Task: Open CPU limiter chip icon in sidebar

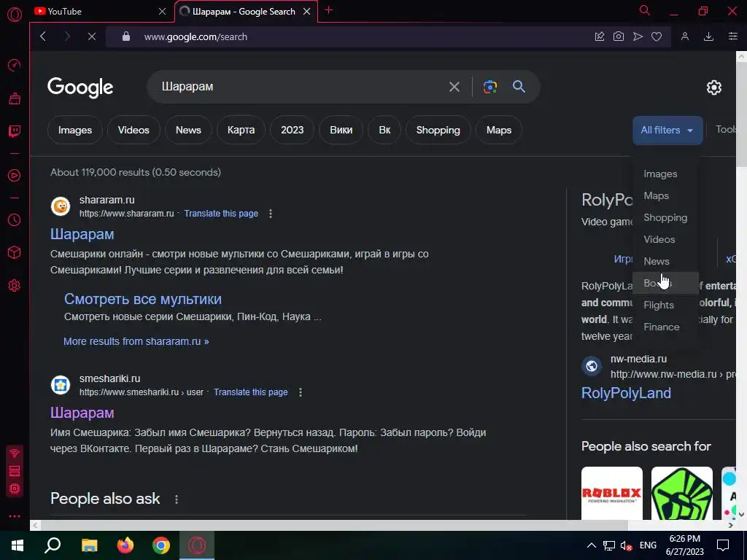Action: click(15, 489)
